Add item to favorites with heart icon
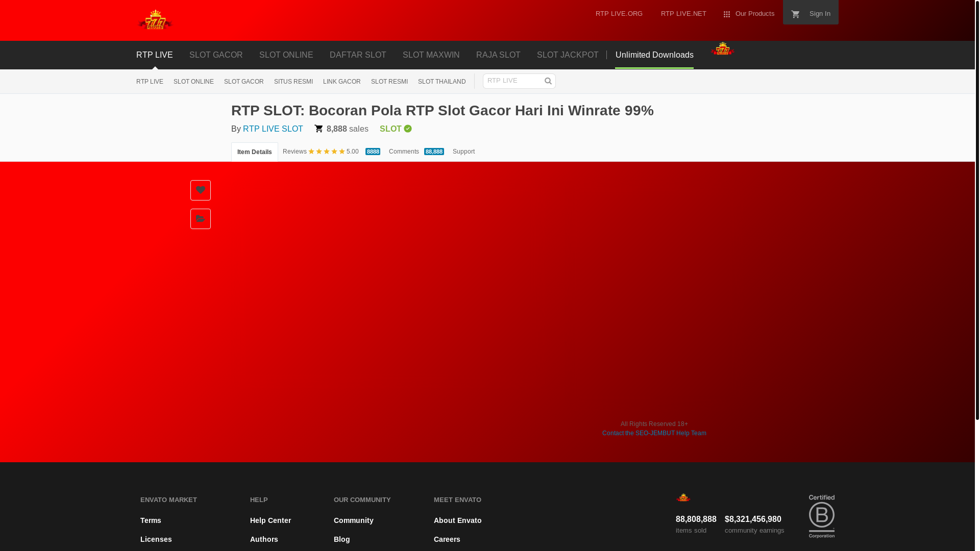The image size is (980, 551). [x=201, y=190]
